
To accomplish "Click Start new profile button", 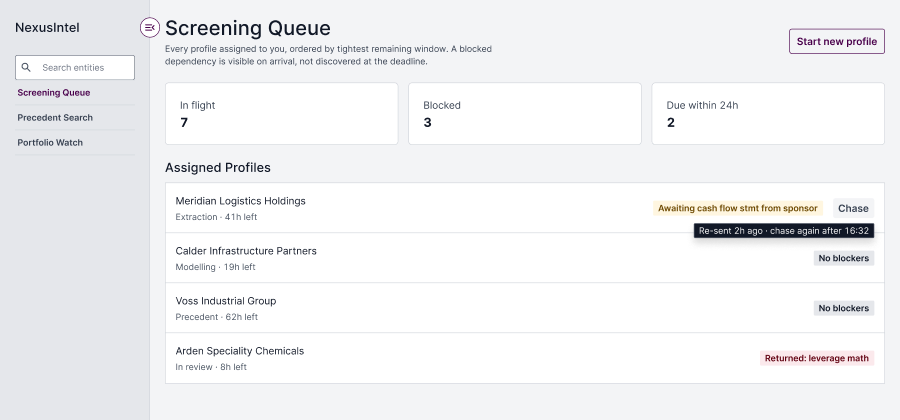I will [x=836, y=41].
